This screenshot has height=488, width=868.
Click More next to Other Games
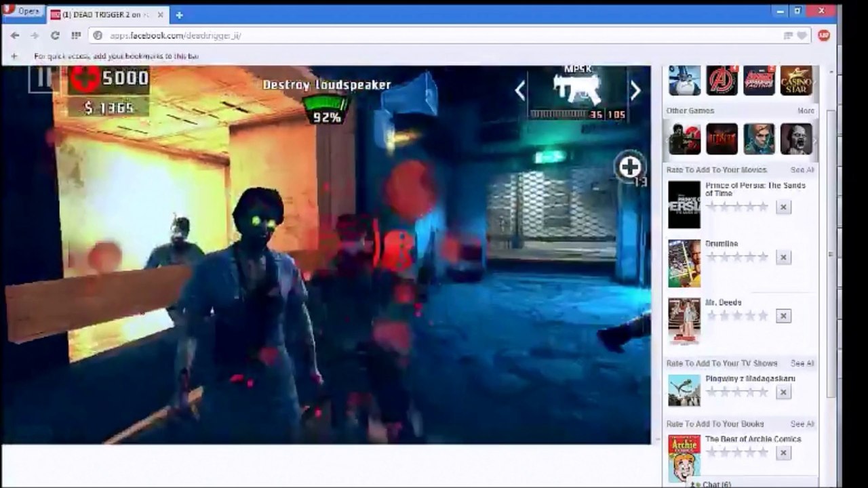coord(806,110)
